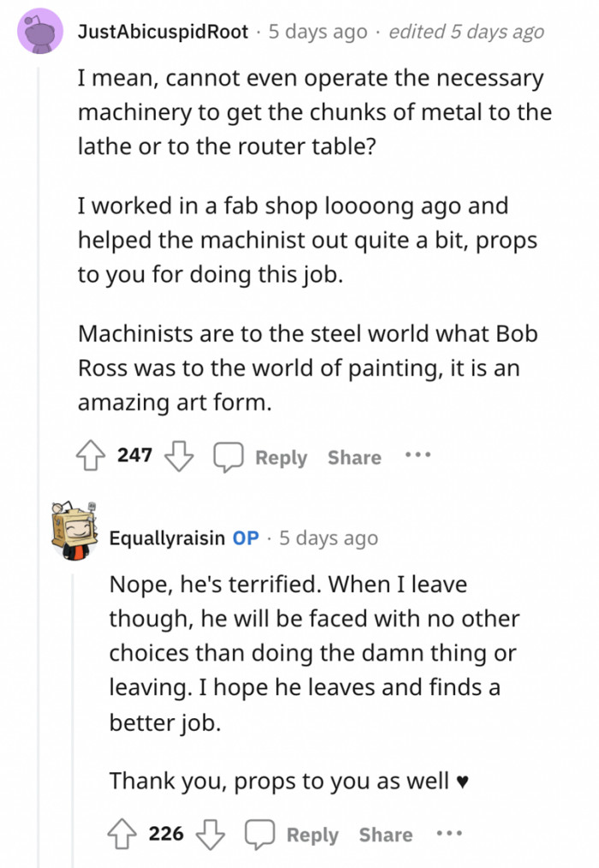The height and width of the screenshot is (868, 599).
Task: Click the blue OP badge next to Equallyraisin
Action: [245, 538]
